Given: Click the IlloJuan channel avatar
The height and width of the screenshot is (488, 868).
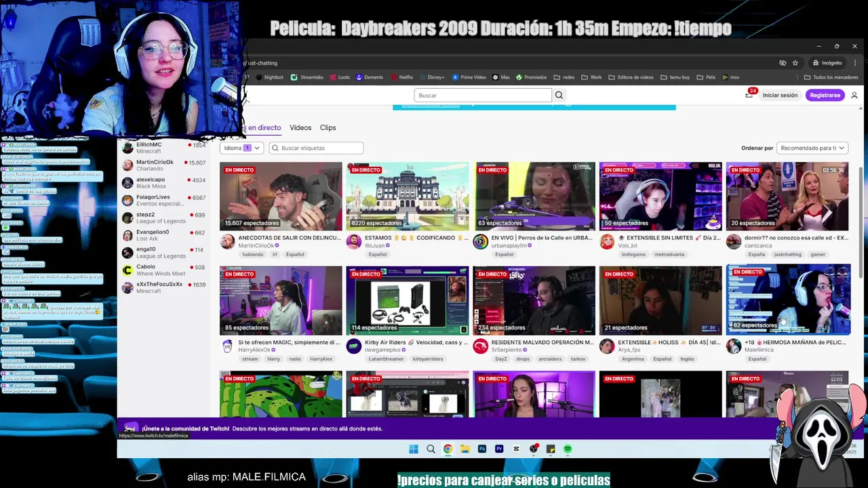Looking at the screenshot, I should click(353, 241).
